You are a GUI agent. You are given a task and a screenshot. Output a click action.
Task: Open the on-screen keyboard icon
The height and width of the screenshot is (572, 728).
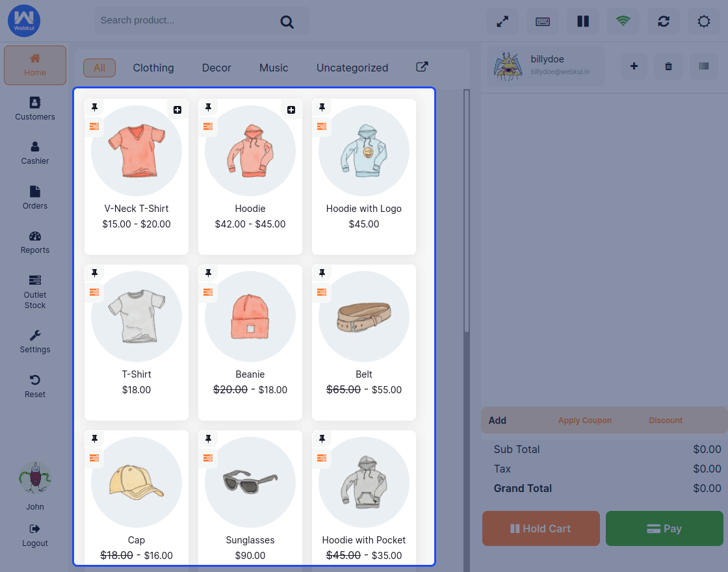542,21
